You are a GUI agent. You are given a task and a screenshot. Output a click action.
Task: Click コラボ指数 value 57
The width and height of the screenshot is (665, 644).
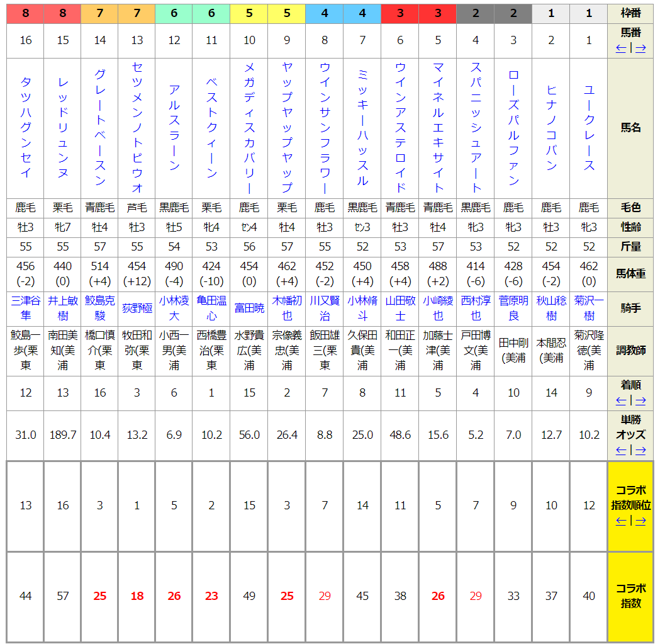pyautogui.click(x=63, y=596)
